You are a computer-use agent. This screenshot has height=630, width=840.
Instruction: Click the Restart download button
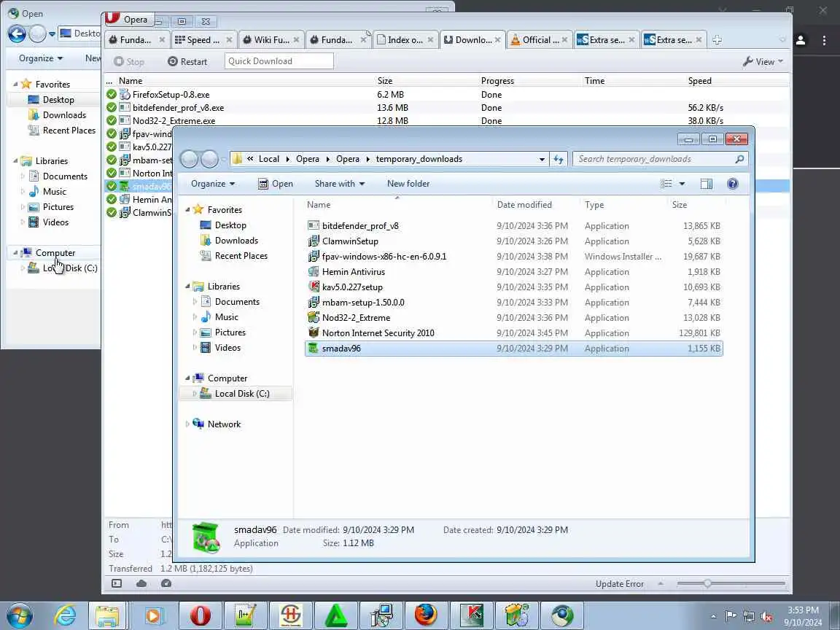(x=187, y=61)
